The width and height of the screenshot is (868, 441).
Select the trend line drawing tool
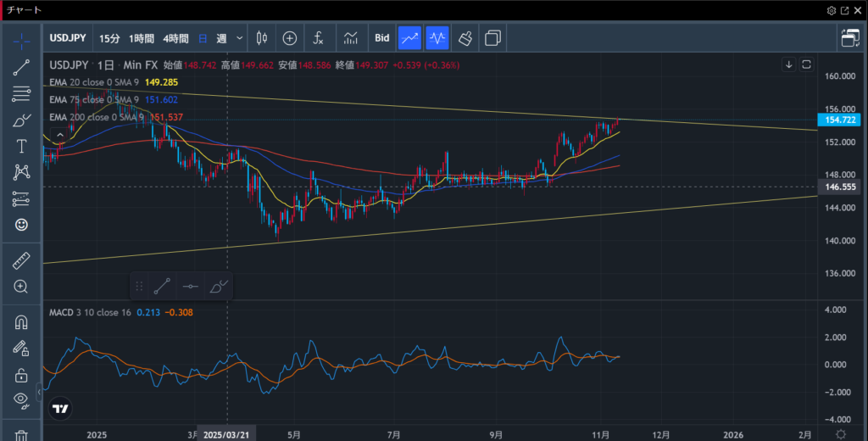22,67
